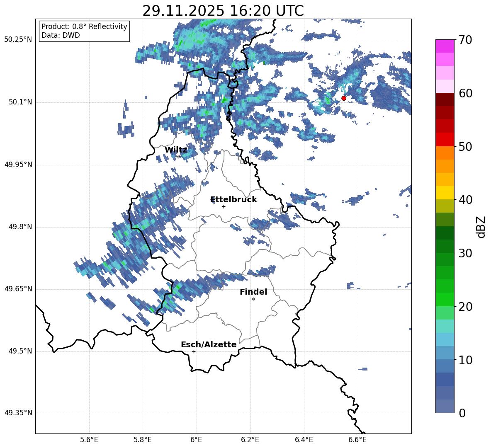This screenshot has width=491, height=448.
Task: Click the colorbar tick value 70
Action: pos(465,40)
